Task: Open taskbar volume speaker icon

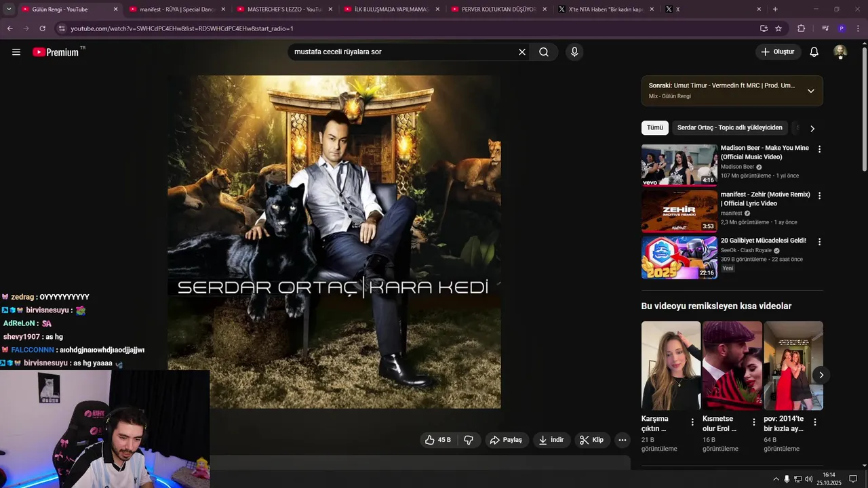Action: tap(808, 479)
